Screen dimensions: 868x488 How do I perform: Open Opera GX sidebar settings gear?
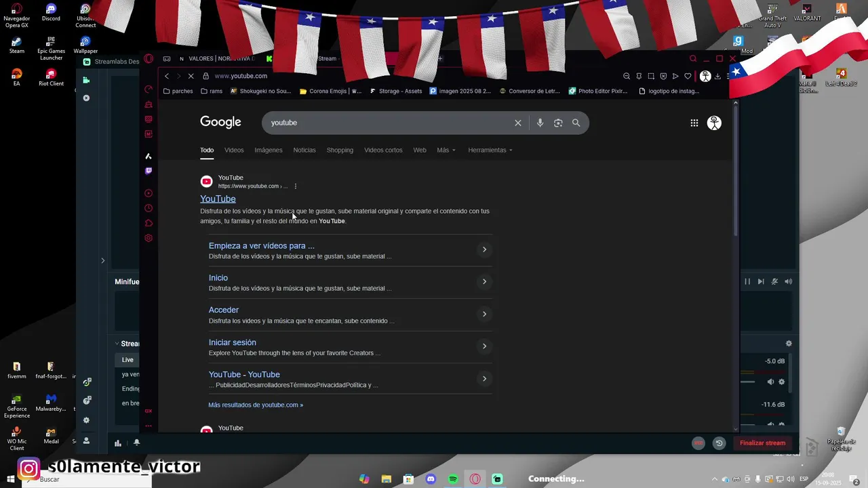(x=149, y=238)
